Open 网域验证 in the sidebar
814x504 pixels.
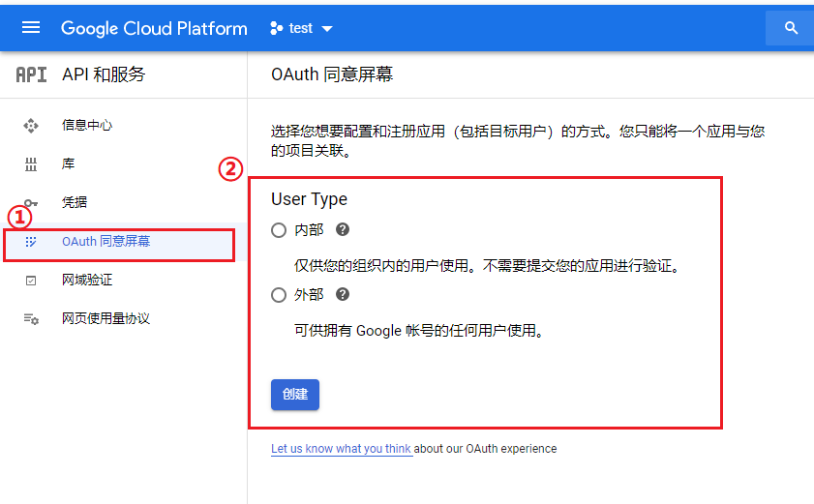point(87,280)
